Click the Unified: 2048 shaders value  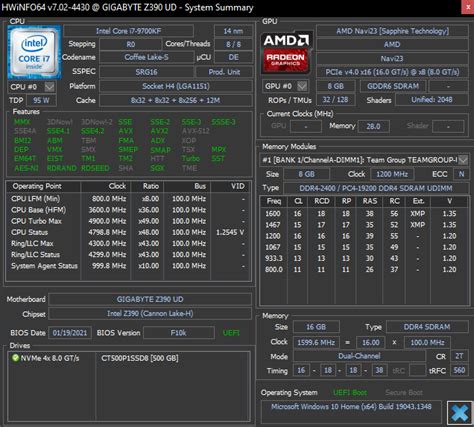click(432, 100)
